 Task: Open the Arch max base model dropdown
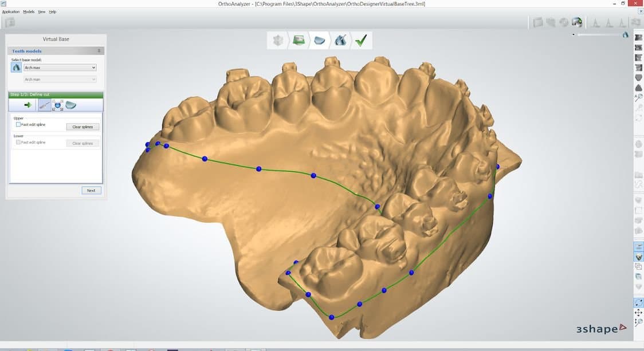tap(60, 68)
